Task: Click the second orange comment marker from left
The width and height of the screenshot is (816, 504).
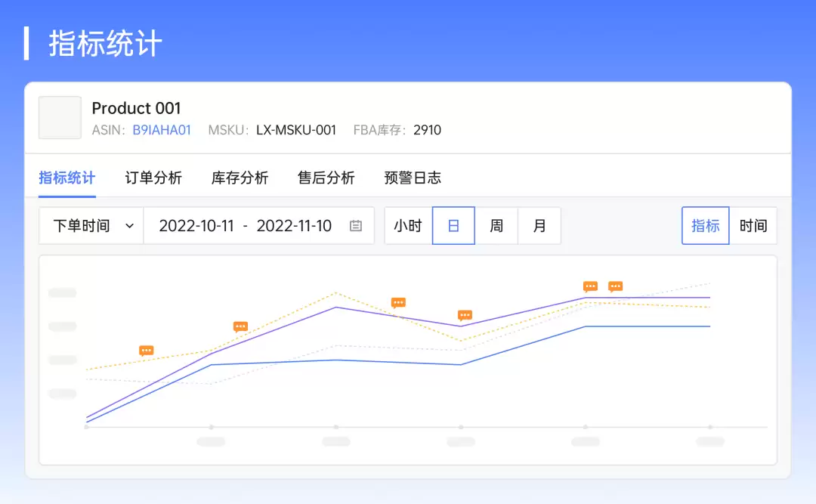Action: 240,326
